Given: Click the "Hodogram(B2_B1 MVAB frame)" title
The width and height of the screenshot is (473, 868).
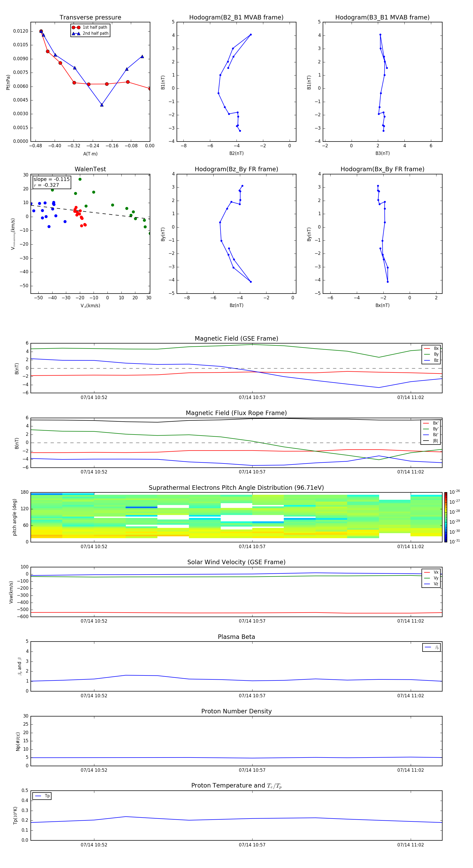Looking at the screenshot, I should coord(236,17).
